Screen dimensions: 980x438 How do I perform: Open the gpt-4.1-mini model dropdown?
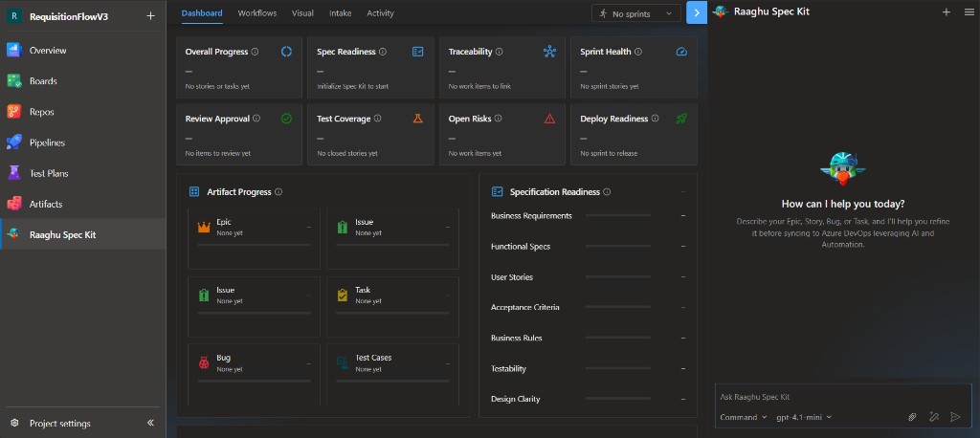[804, 417]
